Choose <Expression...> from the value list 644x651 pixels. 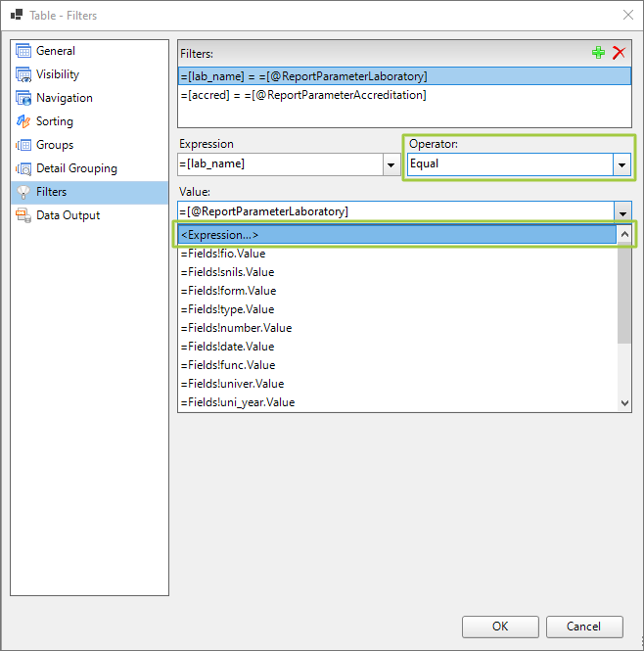pos(395,235)
